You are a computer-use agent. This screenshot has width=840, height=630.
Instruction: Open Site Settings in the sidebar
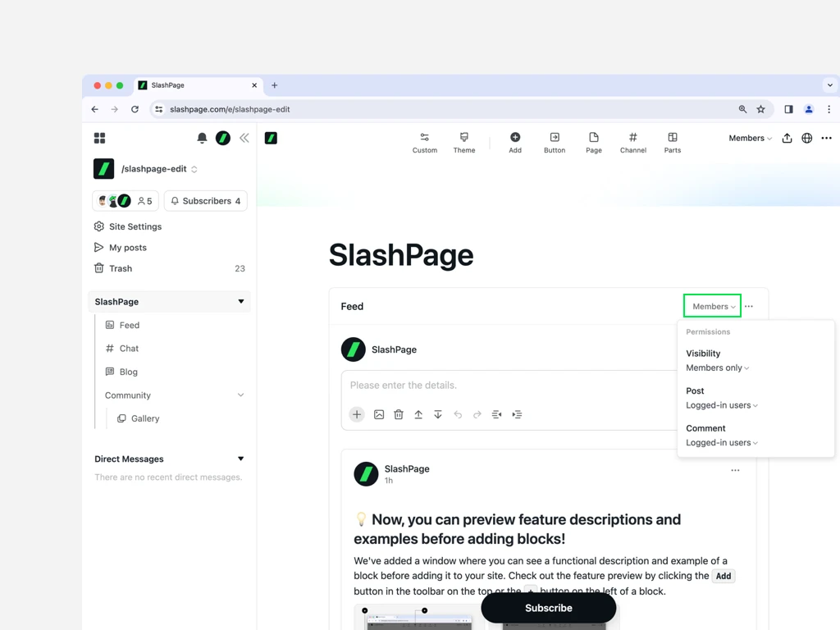pyautogui.click(x=135, y=226)
